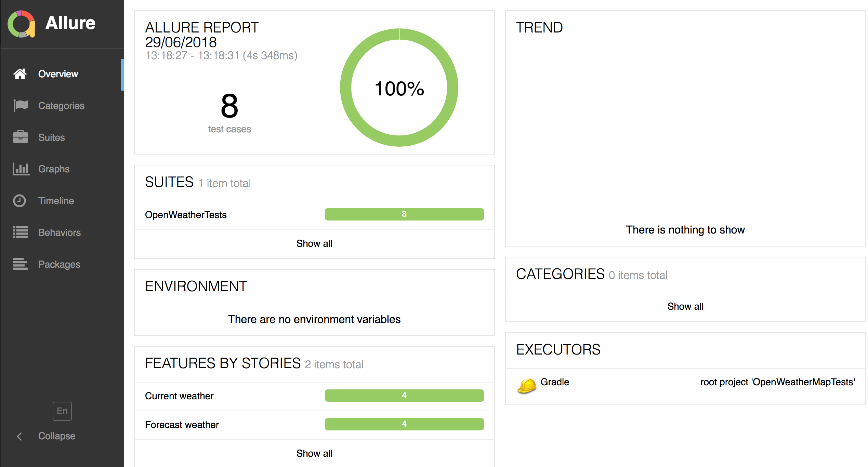Image resolution: width=868 pixels, height=467 pixels.
Task: Show all items in the Suites widget
Action: tap(314, 243)
